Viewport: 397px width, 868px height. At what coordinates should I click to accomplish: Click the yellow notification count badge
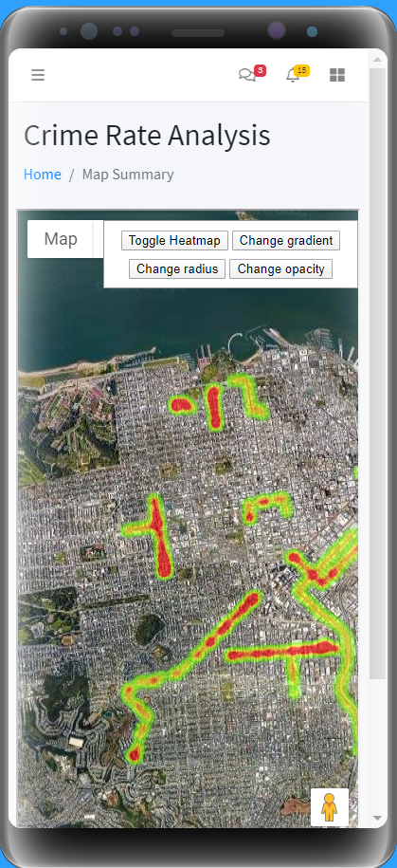click(x=302, y=70)
